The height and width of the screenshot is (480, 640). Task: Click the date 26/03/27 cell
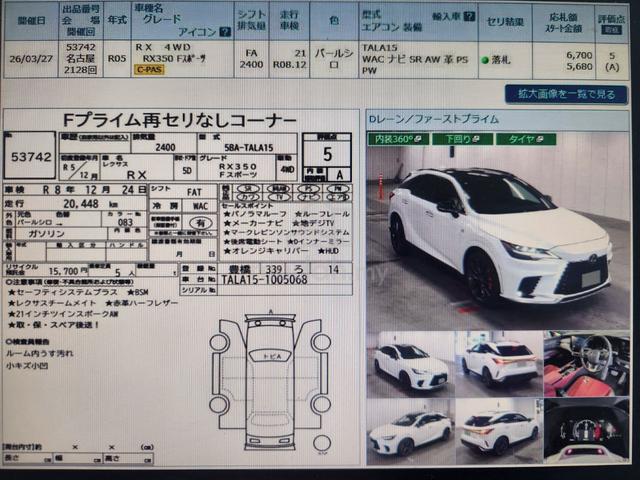click(x=31, y=59)
